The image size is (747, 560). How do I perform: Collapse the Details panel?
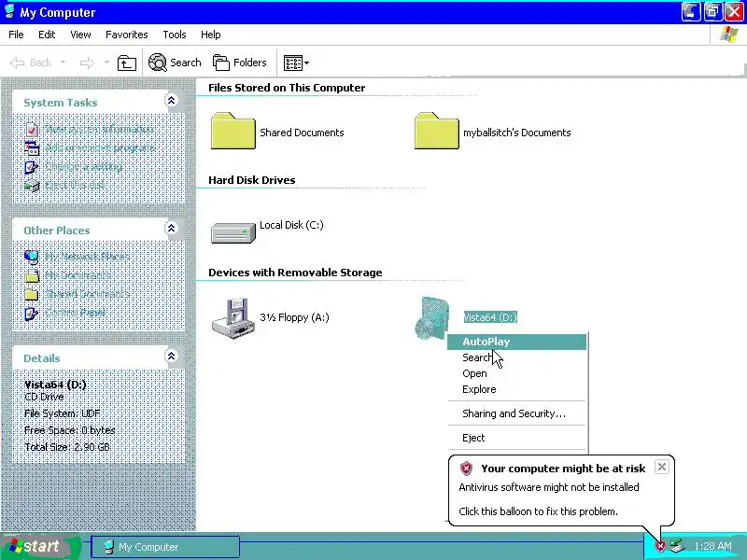coord(172,357)
